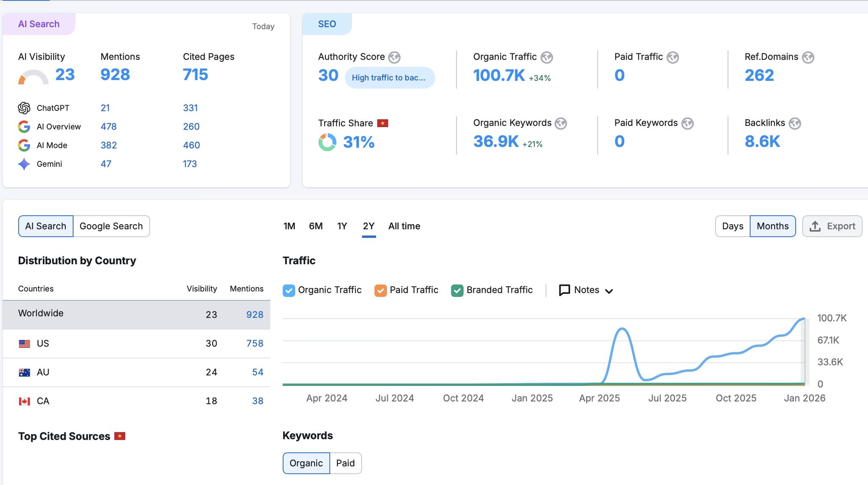Click the Notes speech bubble icon
The width and height of the screenshot is (868, 485).
point(565,290)
